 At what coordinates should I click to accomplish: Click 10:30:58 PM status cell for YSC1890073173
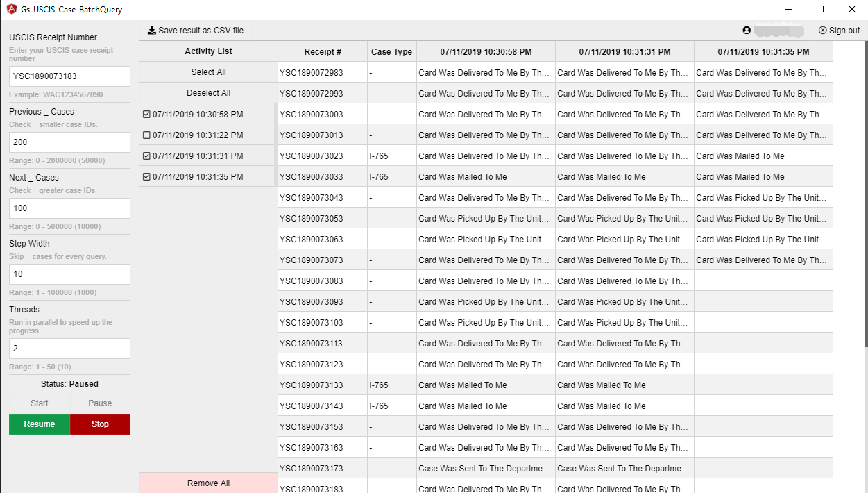tap(486, 469)
